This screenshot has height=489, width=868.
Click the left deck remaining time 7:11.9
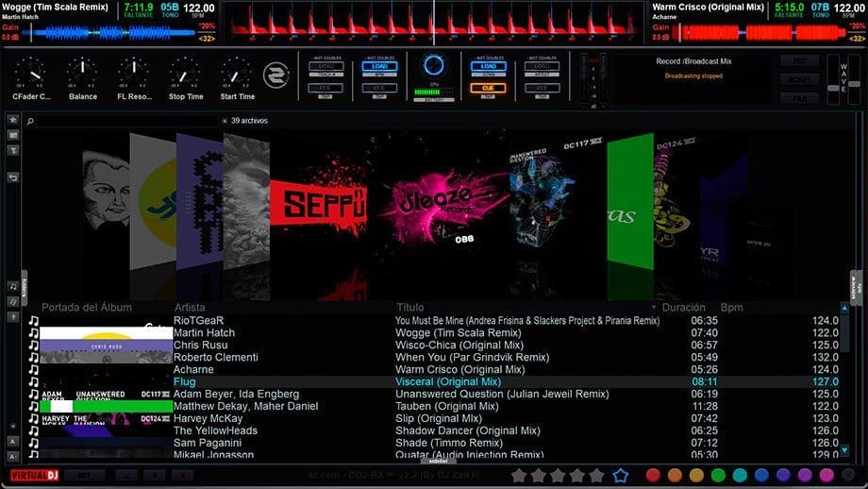(x=139, y=8)
